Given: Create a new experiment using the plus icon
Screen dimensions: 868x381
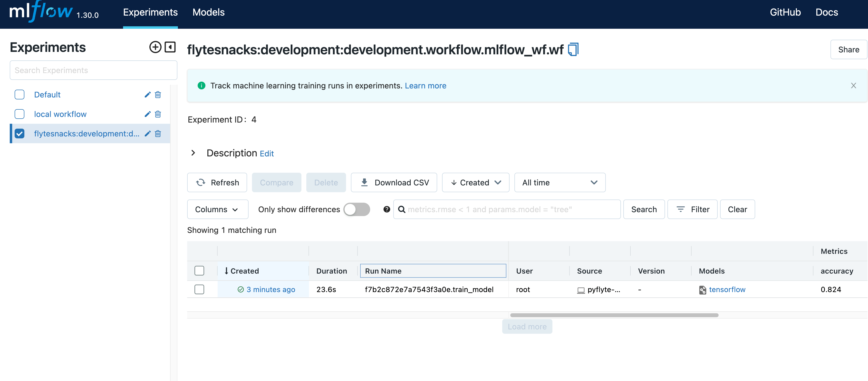Looking at the screenshot, I should coord(155,47).
